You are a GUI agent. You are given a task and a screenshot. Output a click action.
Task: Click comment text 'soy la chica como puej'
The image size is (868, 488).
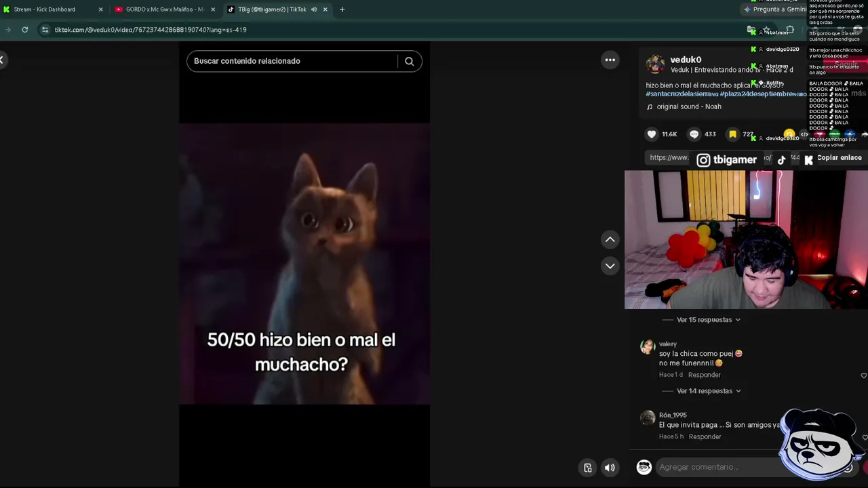696,354
